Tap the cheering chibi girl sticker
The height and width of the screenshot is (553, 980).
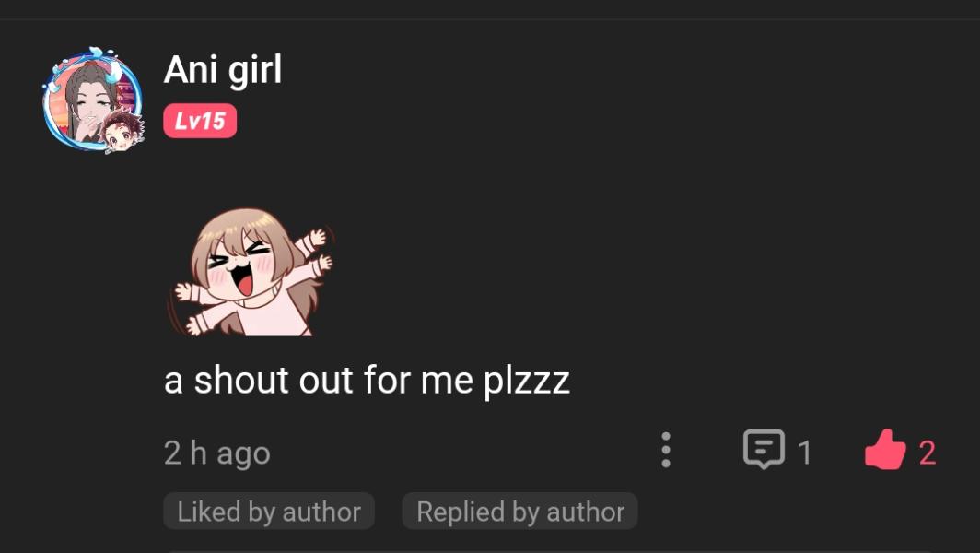(x=251, y=271)
